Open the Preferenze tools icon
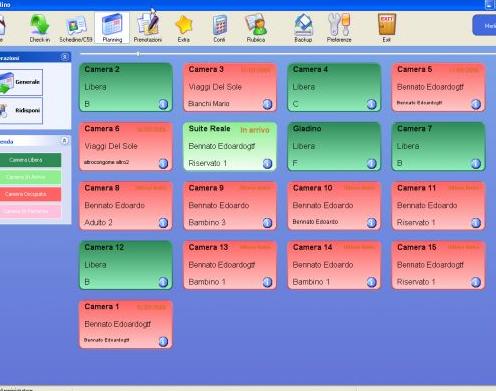 [x=339, y=28]
